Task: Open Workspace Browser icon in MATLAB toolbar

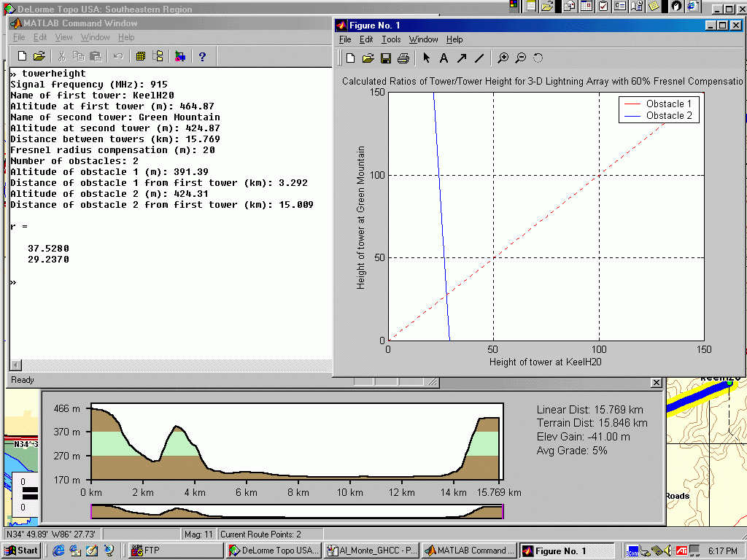Action: (141, 56)
